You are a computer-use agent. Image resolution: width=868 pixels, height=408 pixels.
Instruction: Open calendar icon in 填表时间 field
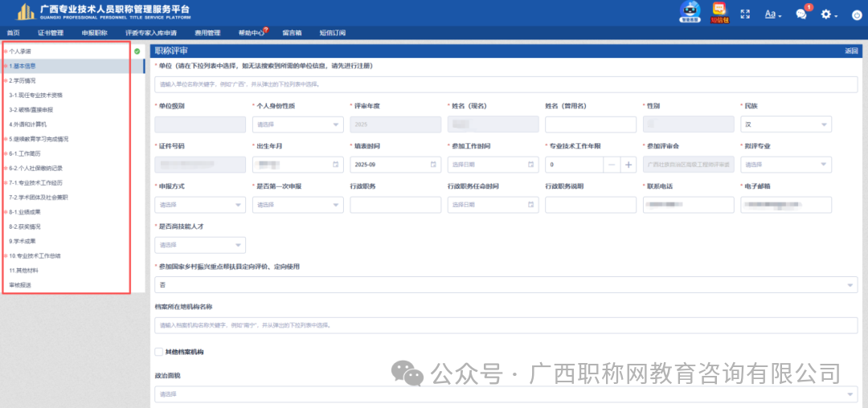pos(433,165)
